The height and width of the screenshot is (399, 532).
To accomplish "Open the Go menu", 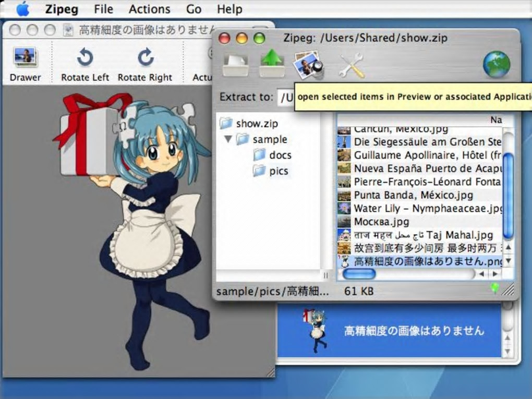I will click(x=194, y=9).
